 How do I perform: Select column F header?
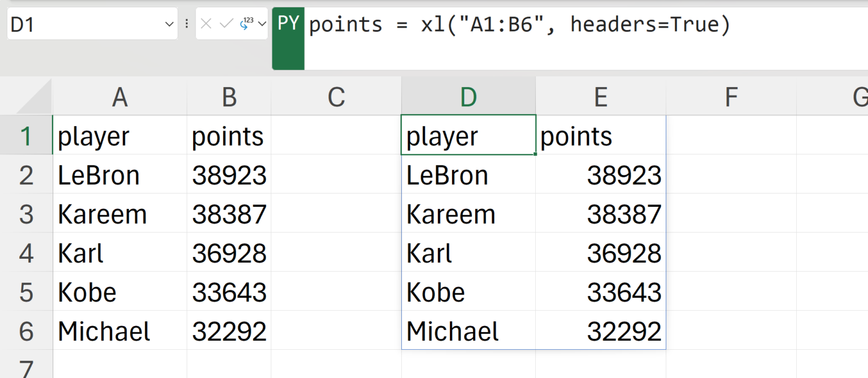[x=731, y=98]
